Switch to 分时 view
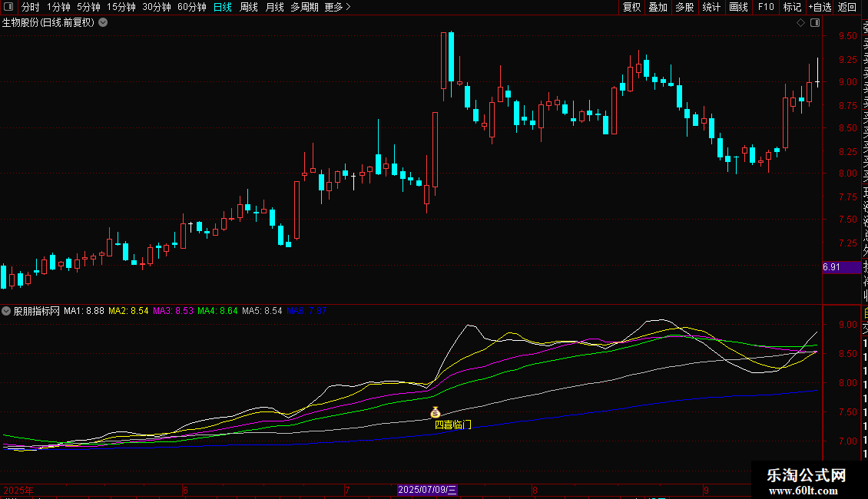This screenshot has width=868, height=499. 31,7
